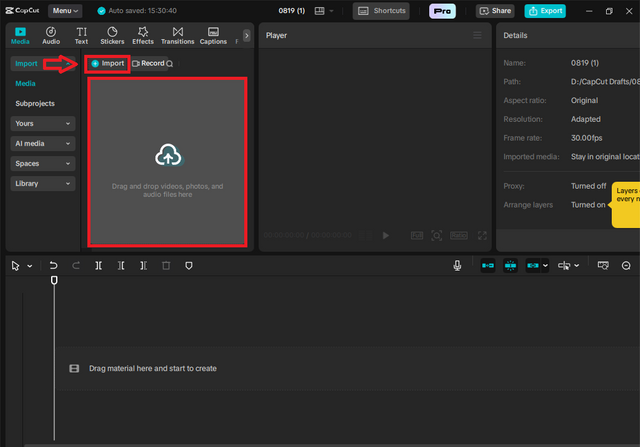Click the Full quality button in player

click(x=417, y=236)
